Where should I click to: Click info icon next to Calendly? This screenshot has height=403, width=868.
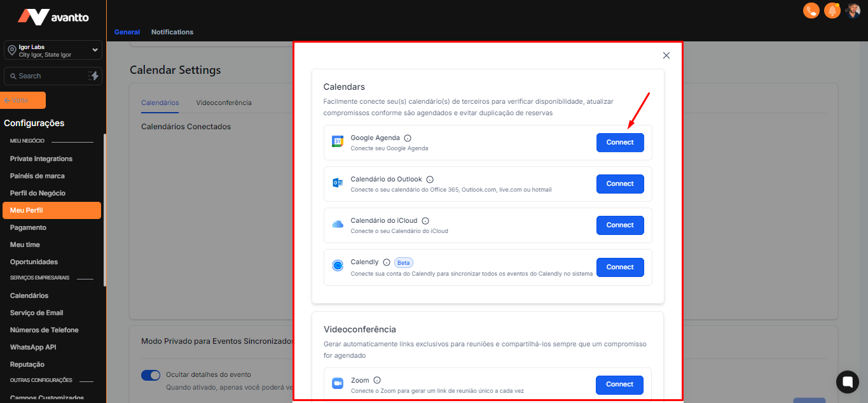pos(387,262)
